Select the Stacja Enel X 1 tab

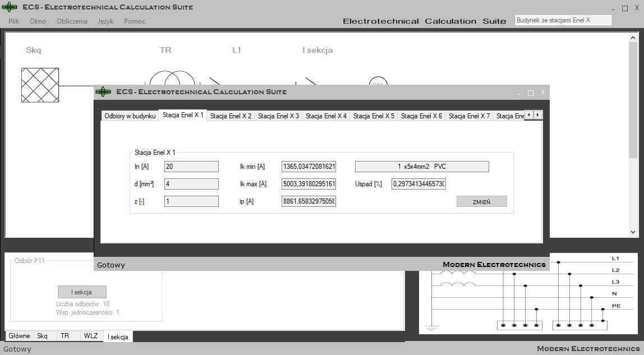pyautogui.click(x=183, y=116)
